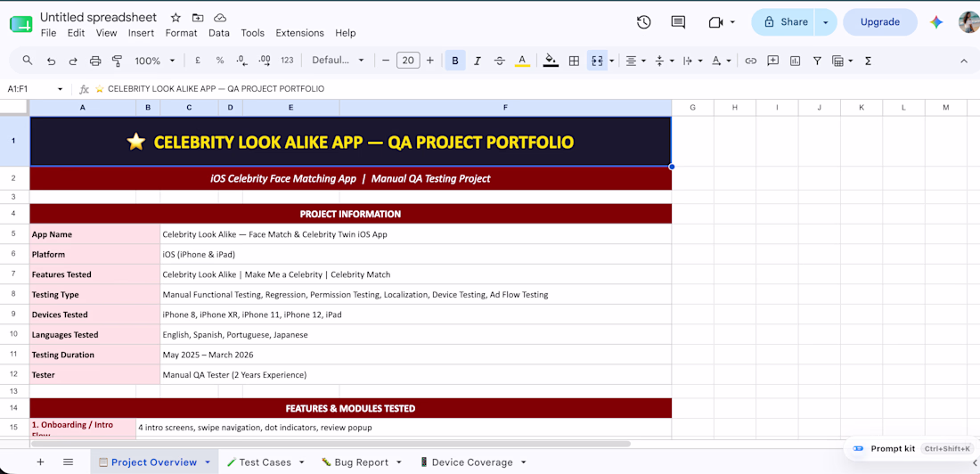Viewport: 980px width, 474px height.
Task: Open the Share options dropdown arrow
Action: [x=826, y=22]
